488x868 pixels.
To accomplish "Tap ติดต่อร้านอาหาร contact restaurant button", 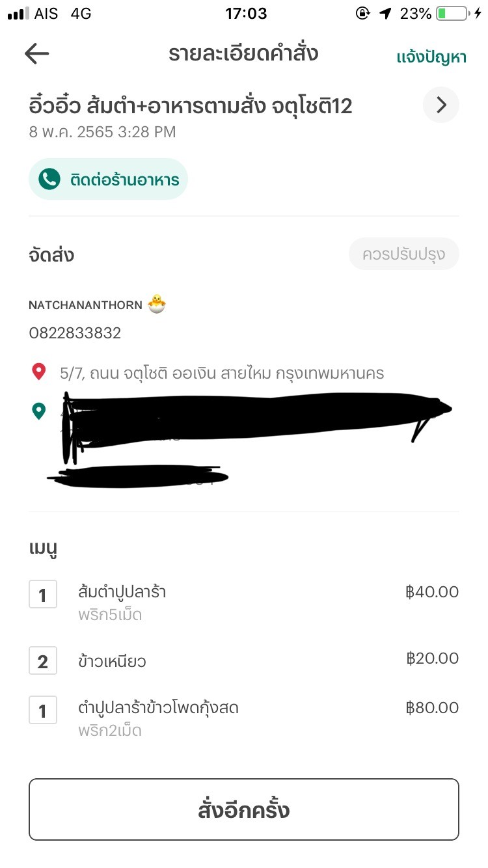I will (108, 179).
